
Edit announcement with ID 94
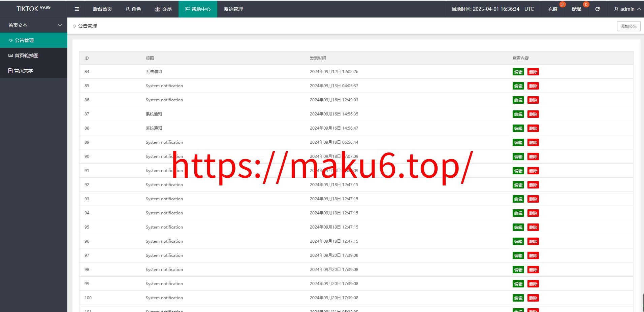(x=518, y=213)
